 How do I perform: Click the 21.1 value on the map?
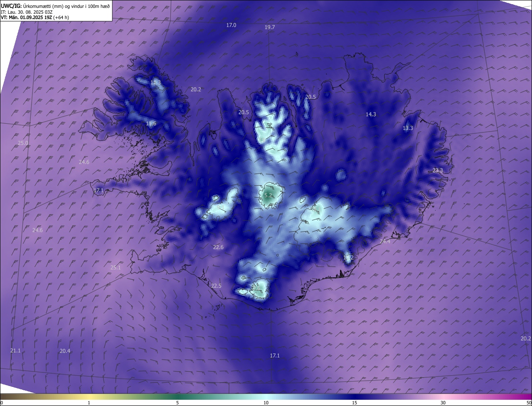pos(15,351)
